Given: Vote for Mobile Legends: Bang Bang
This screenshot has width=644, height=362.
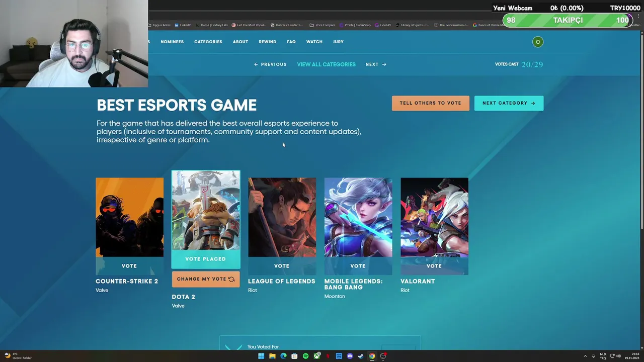Looking at the screenshot, I should 358,266.
